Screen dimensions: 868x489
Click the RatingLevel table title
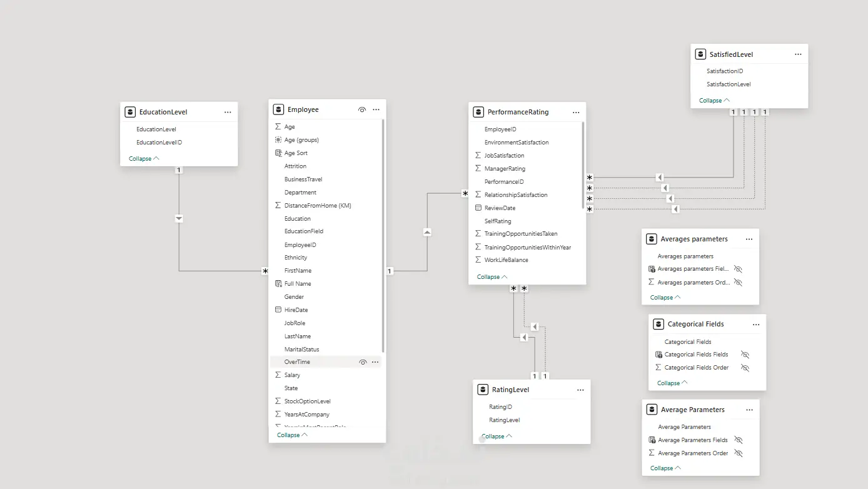tap(509, 390)
